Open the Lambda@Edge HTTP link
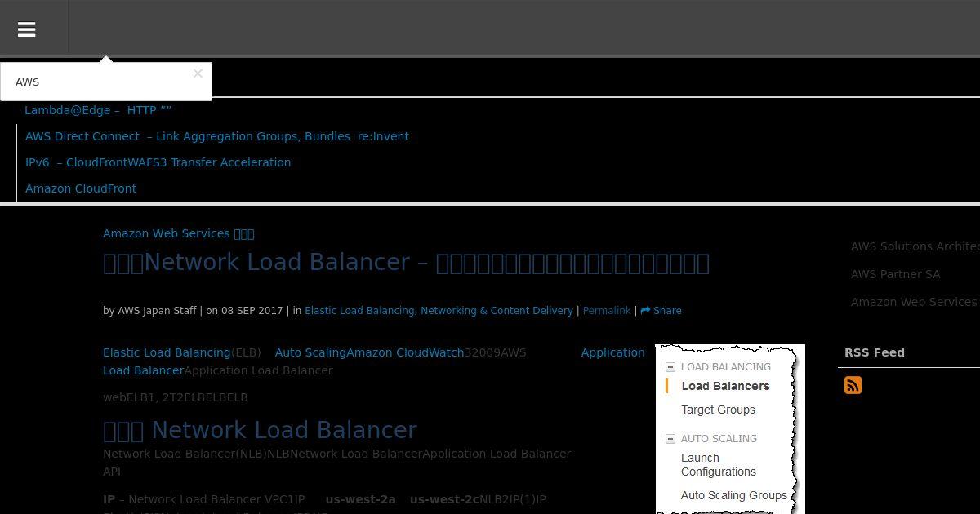 pos(98,110)
